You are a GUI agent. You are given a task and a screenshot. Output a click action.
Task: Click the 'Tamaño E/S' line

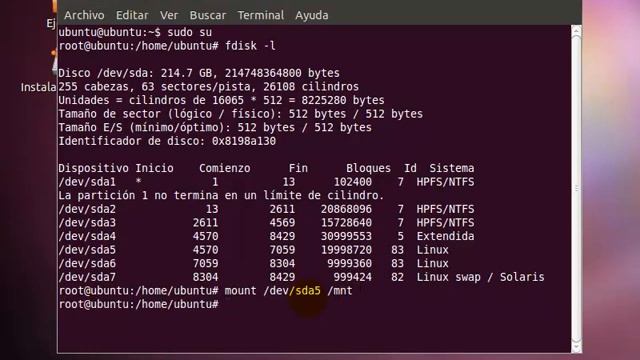pos(215,127)
